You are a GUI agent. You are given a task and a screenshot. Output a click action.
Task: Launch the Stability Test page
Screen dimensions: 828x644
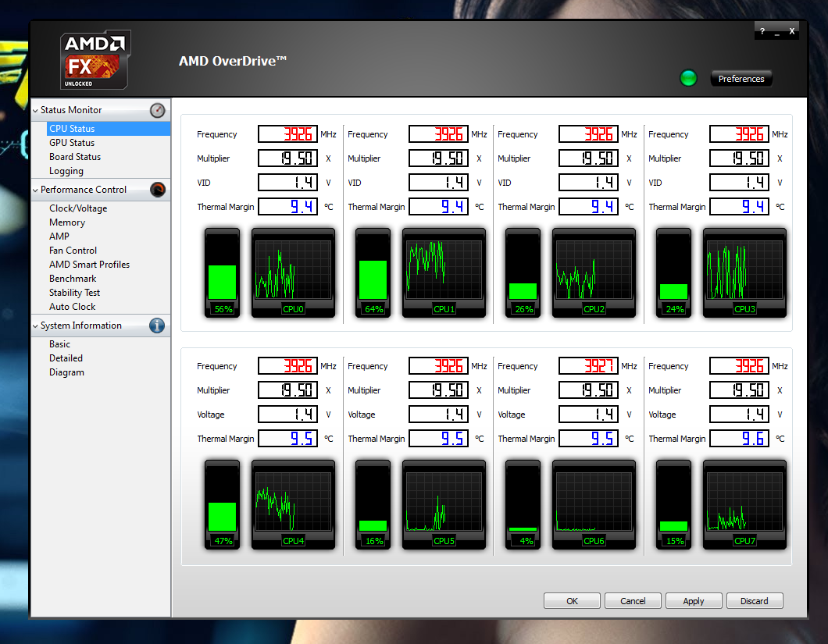(x=74, y=293)
